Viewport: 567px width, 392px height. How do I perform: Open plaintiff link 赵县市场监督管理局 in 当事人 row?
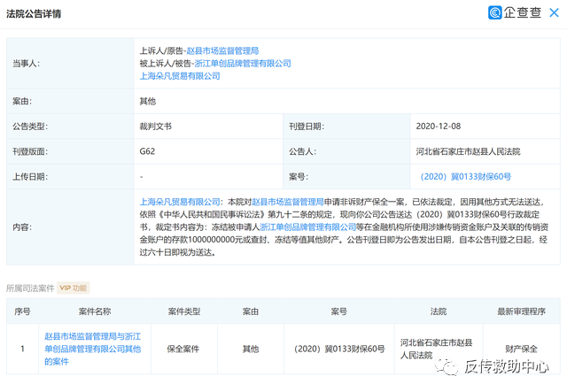(x=222, y=51)
